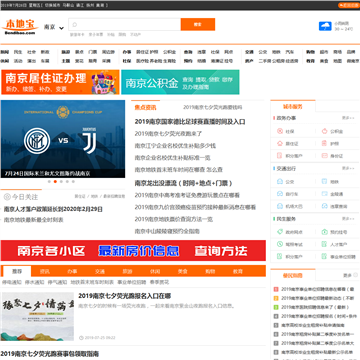Screen dimensions: 360x360
Task: Click the Bendibao.com 本地宝 logo
Action: (20, 27)
